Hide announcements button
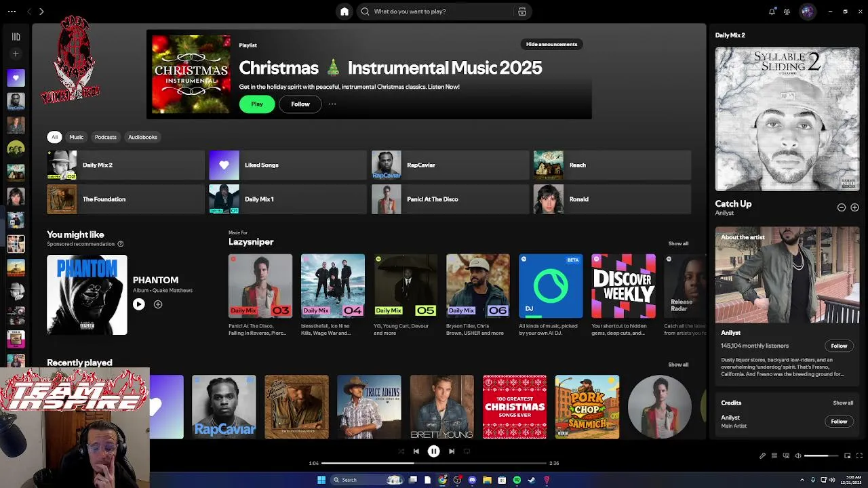This screenshot has width=868, height=488. pyautogui.click(x=551, y=45)
